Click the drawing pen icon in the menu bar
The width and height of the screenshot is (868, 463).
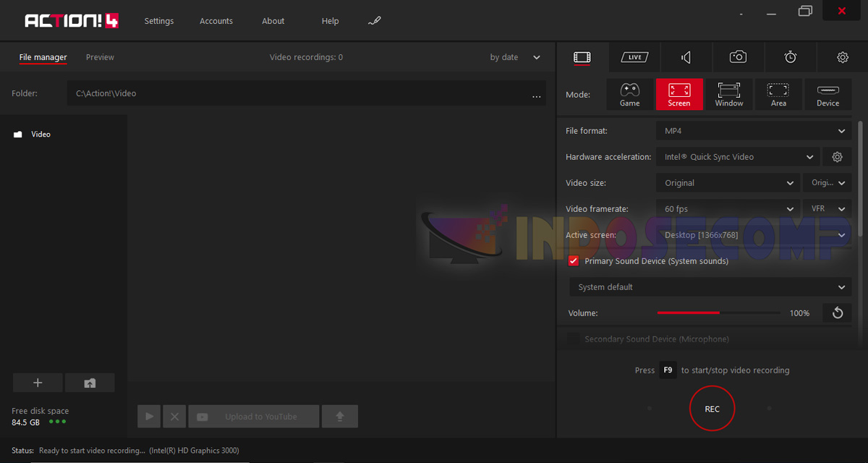tap(374, 20)
